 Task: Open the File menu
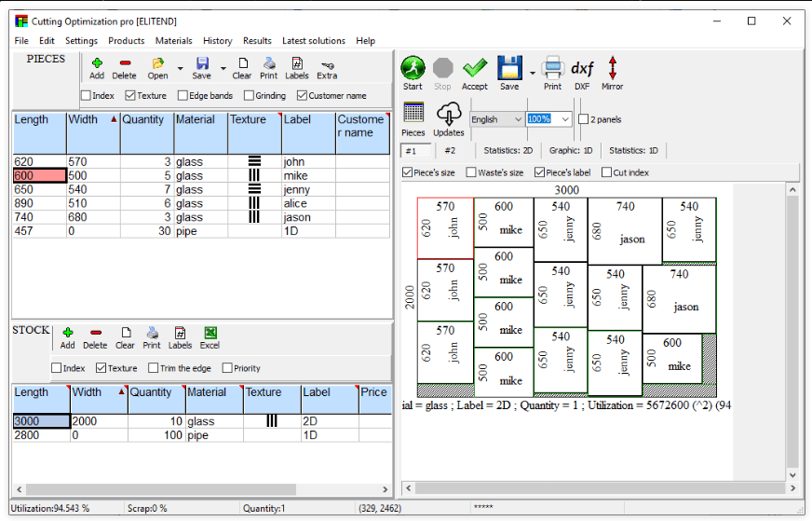[x=21, y=40]
